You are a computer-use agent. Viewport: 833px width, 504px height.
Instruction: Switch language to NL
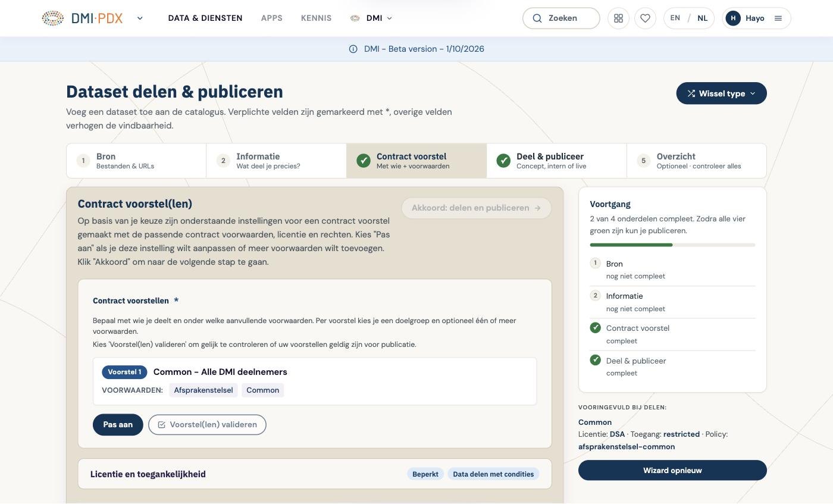[x=703, y=18]
